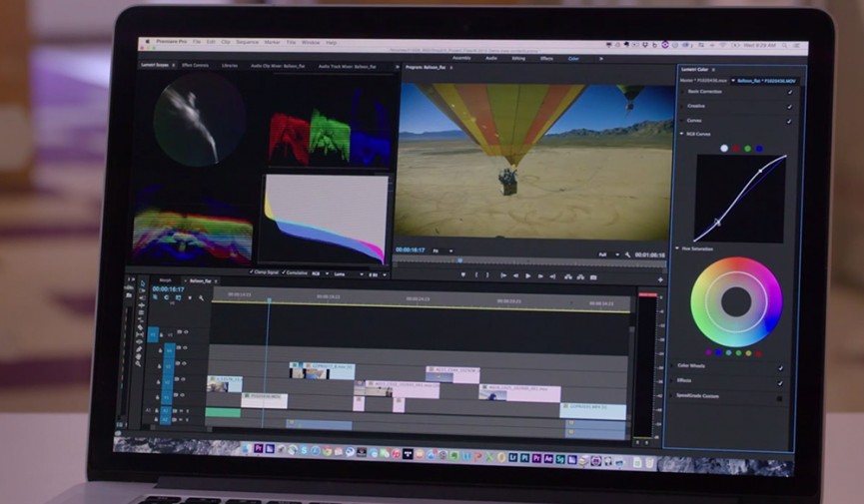Toggle the Effects section checkbox in Lumetri
The image size is (864, 504).
(x=780, y=382)
